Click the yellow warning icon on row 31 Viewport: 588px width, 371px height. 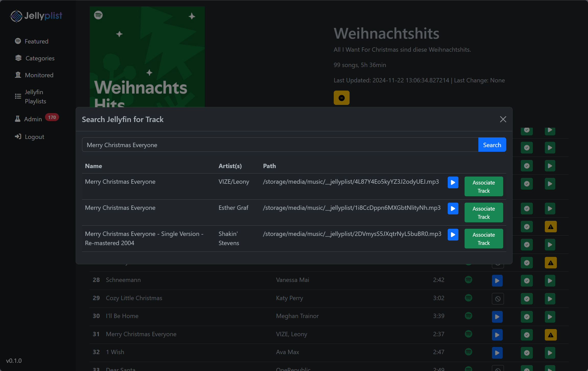click(x=550, y=335)
